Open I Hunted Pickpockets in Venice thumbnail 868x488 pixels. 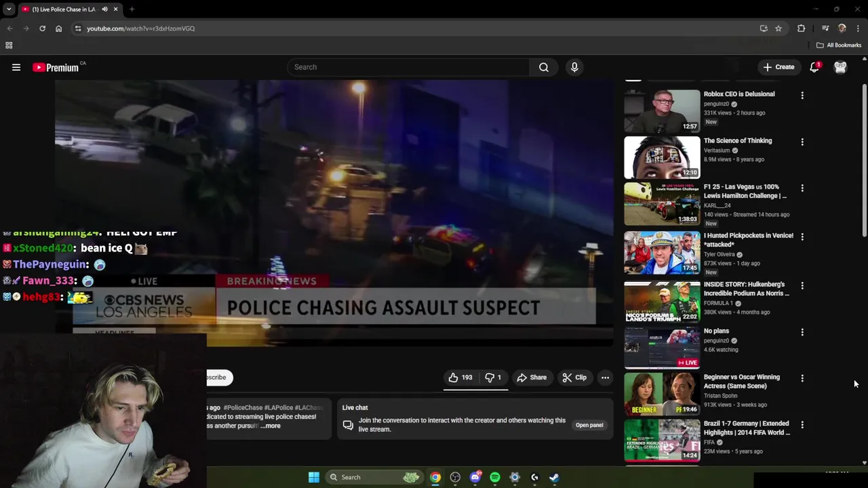tap(662, 253)
